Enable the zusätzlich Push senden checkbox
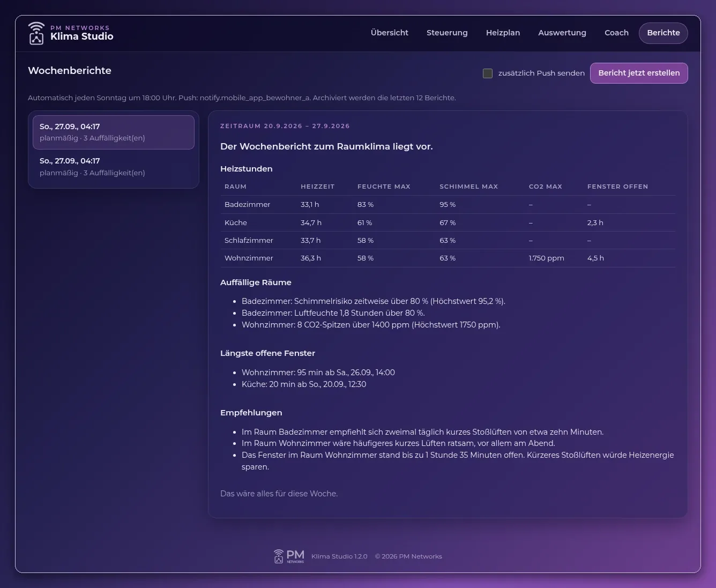716x588 pixels. (x=488, y=73)
